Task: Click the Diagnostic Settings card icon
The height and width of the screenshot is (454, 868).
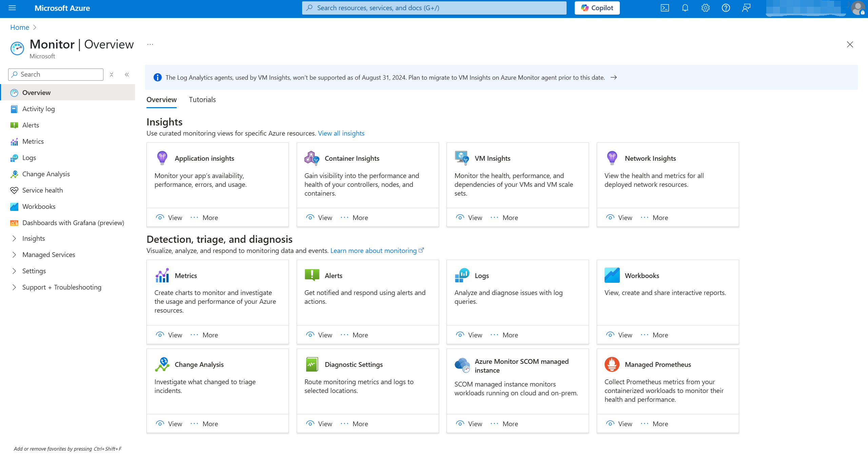Action: tap(312, 364)
